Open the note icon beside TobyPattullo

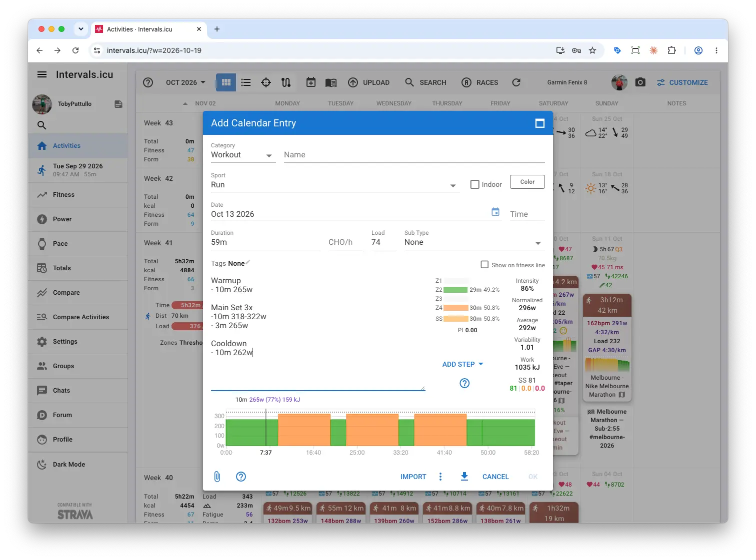(x=118, y=104)
